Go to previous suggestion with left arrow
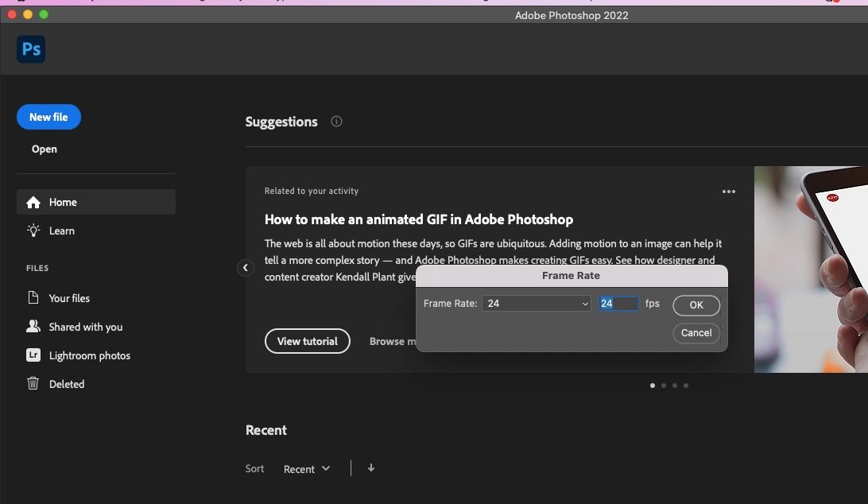Screen dimensions: 868x504 pyautogui.click(x=246, y=268)
